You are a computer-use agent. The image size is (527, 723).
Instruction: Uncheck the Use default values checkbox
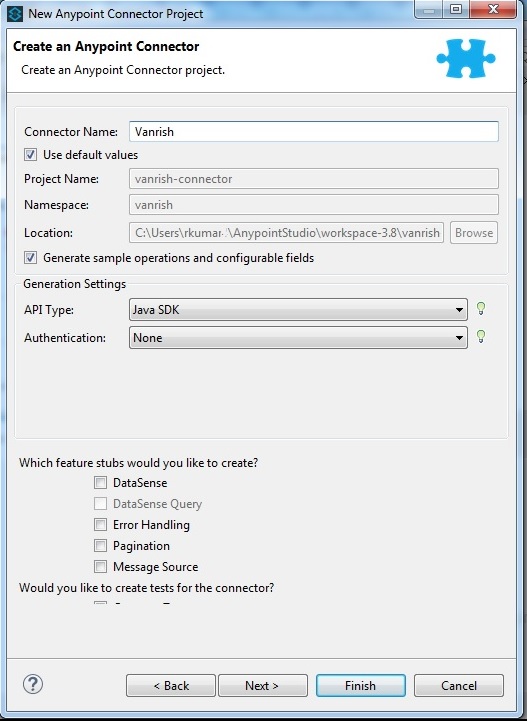pyautogui.click(x=30, y=154)
